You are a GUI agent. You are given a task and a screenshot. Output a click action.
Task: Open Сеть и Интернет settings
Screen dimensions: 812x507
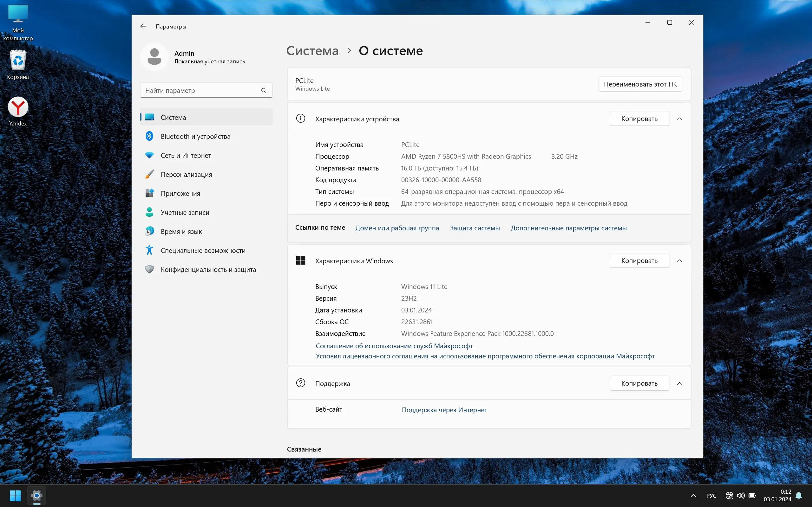[x=186, y=155]
